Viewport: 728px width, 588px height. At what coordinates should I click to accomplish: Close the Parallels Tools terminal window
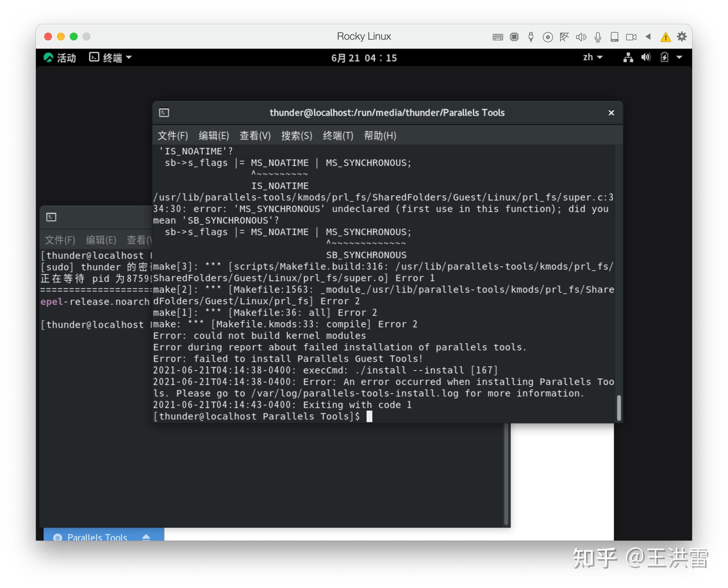(611, 113)
